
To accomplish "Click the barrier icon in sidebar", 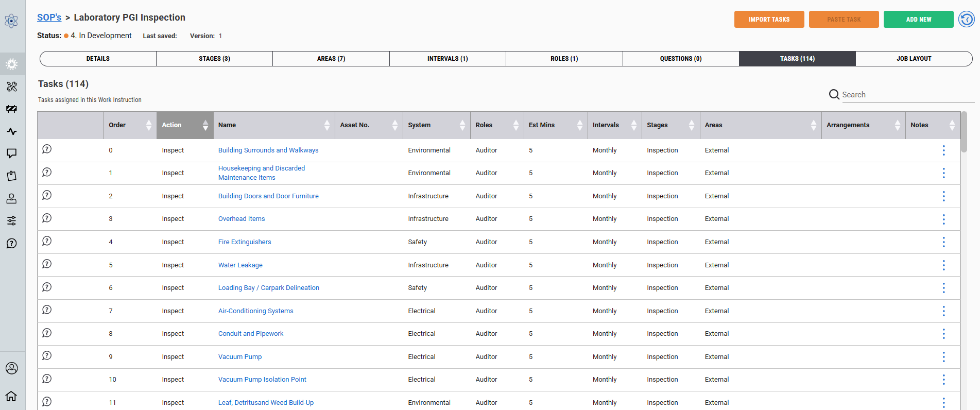I will point(12,109).
